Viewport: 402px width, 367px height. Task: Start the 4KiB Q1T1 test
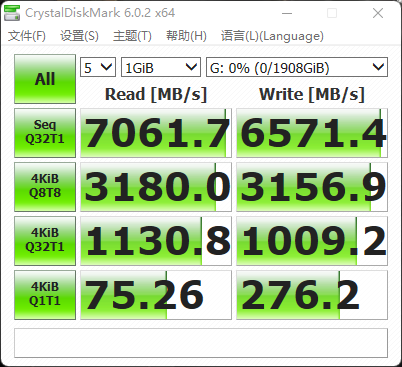click(x=45, y=295)
